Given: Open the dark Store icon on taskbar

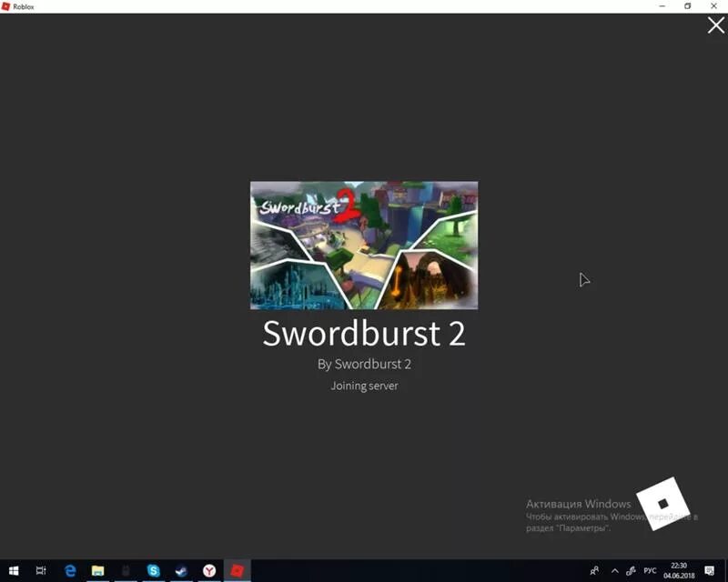Looking at the screenshot, I should (x=126, y=570).
